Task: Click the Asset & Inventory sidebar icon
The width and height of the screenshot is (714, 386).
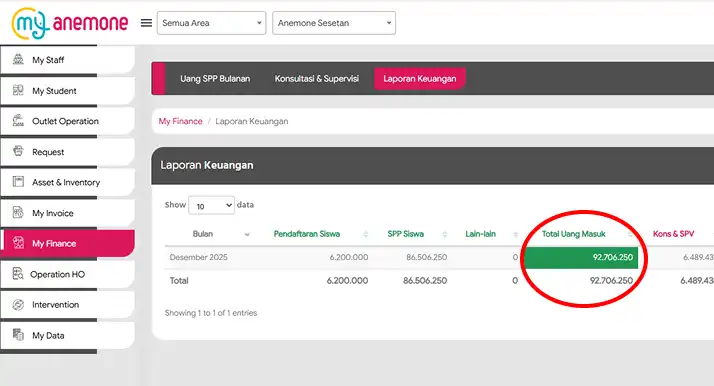Action: coord(18,182)
